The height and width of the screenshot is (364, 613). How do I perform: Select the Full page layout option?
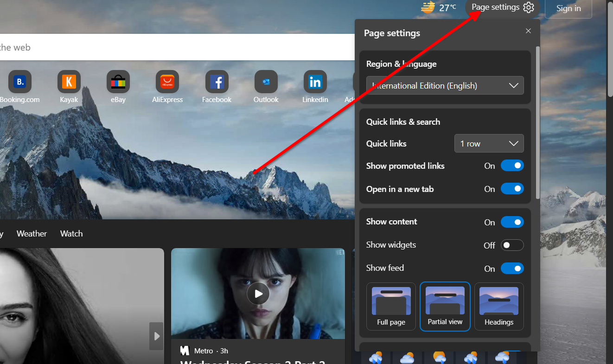pyautogui.click(x=391, y=307)
